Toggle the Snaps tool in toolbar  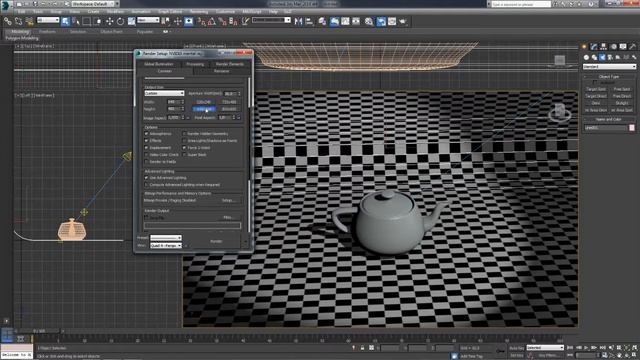tap(201, 21)
